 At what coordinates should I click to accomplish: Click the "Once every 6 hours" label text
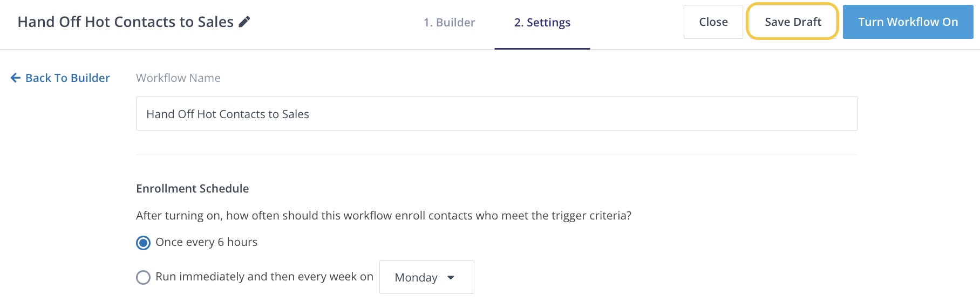coord(206,242)
